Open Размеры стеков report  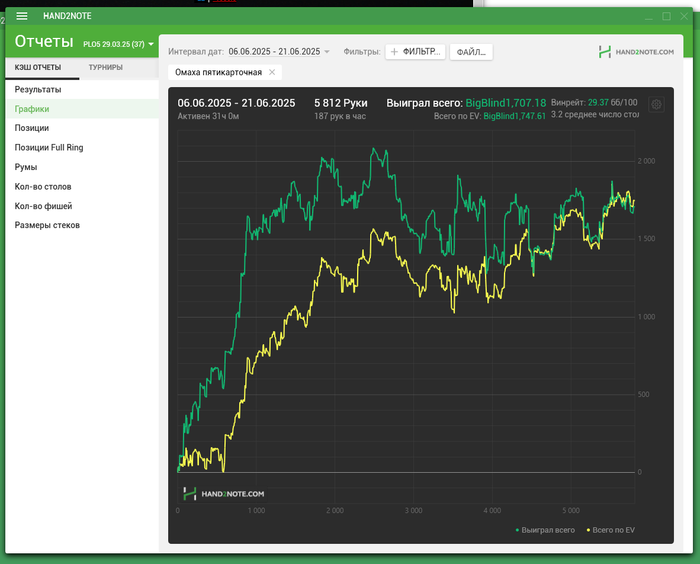point(82,225)
